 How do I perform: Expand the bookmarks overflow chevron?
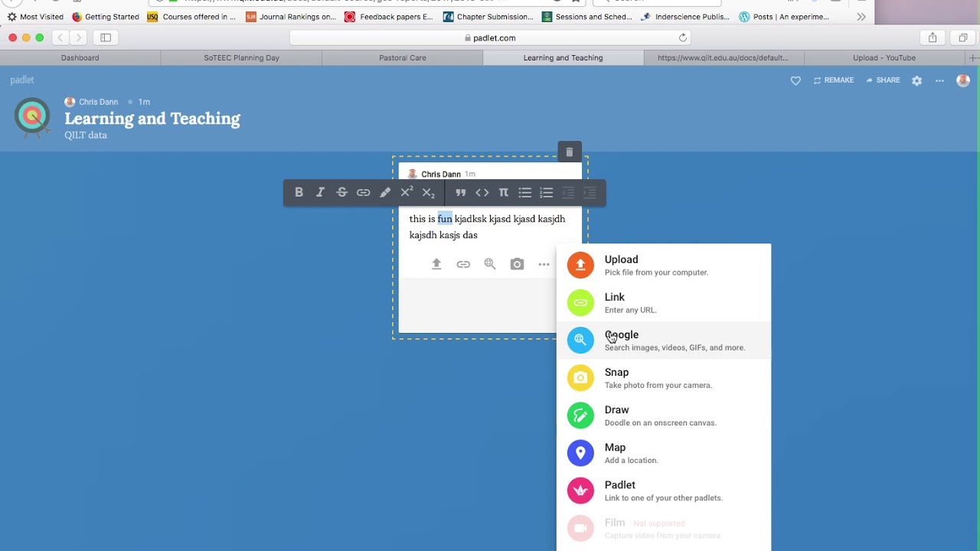861,17
